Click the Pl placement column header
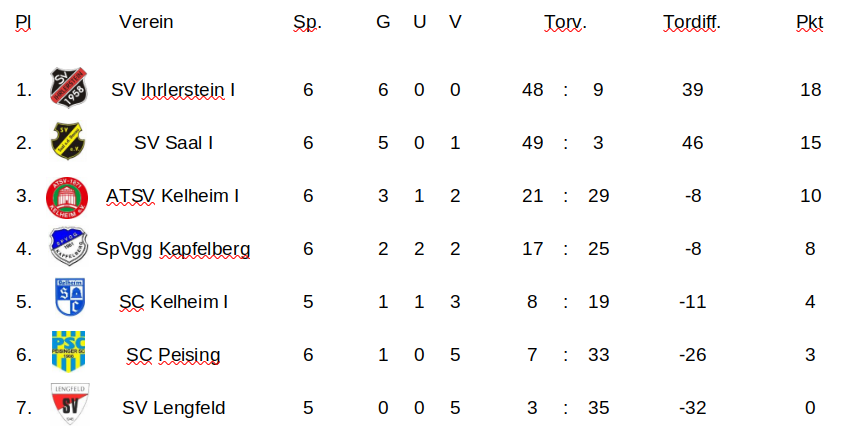Screen dimensions: 858x430 click(x=23, y=22)
